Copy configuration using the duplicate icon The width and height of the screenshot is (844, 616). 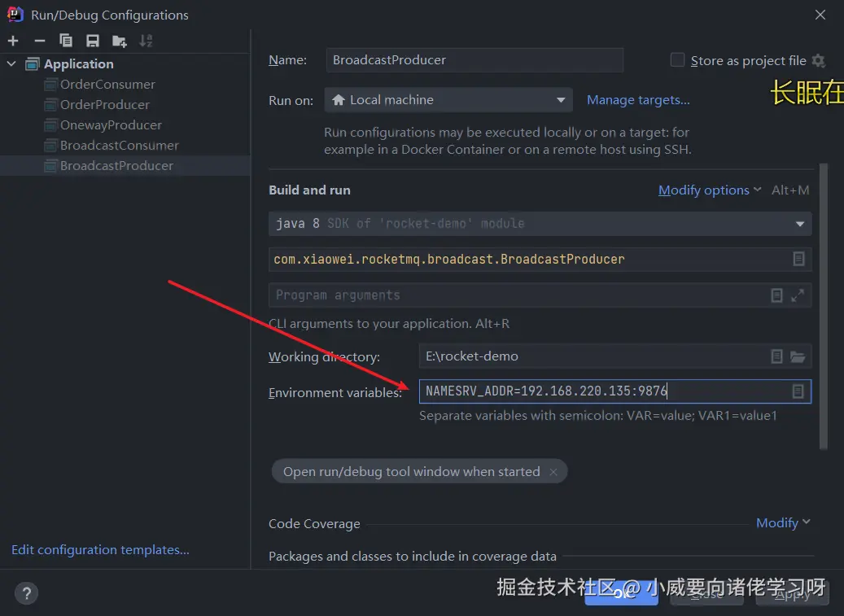click(x=66, y=41)
